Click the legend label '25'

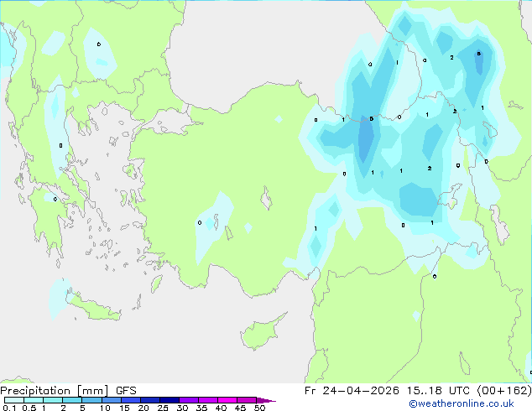(x=163, y=408)
